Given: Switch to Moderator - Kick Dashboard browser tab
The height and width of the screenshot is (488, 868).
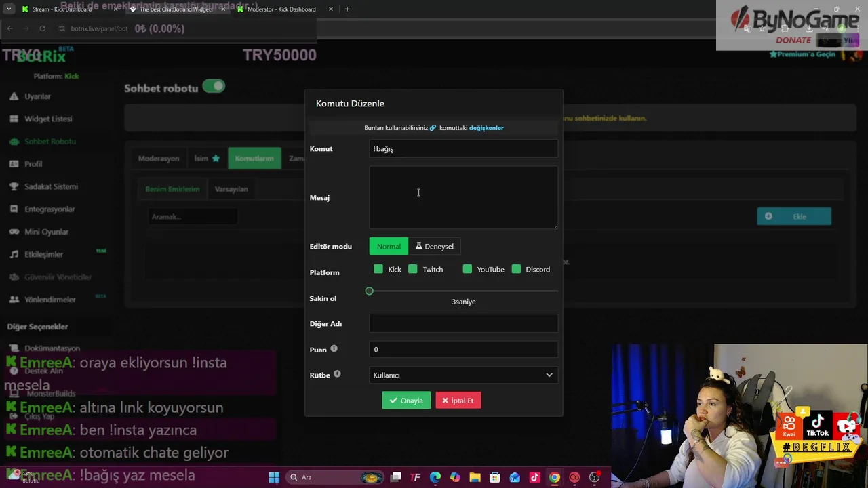Looking at the screenshot, I should 281,9.
